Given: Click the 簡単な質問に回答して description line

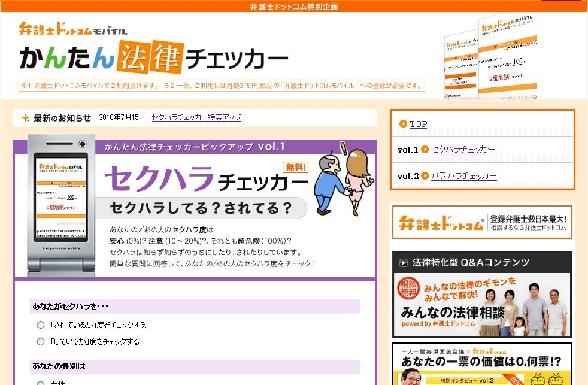Looking at the screenshot, I should [x=212, y=263].
